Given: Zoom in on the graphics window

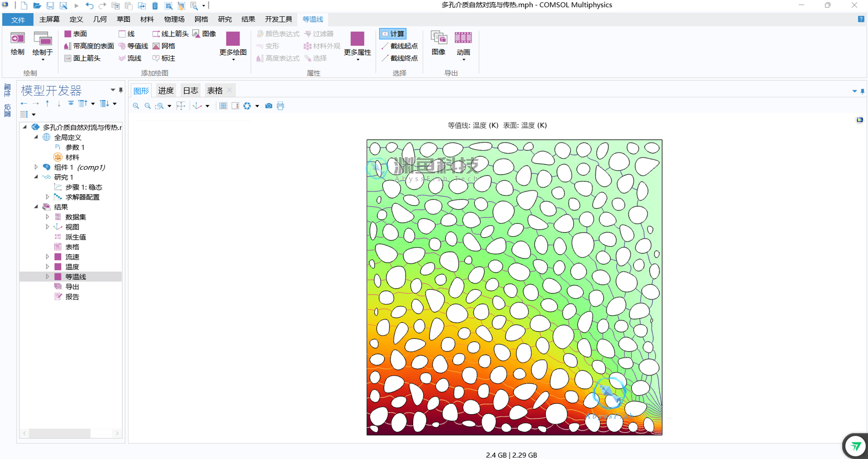Looking at the screenshot, I should (136, 106).
